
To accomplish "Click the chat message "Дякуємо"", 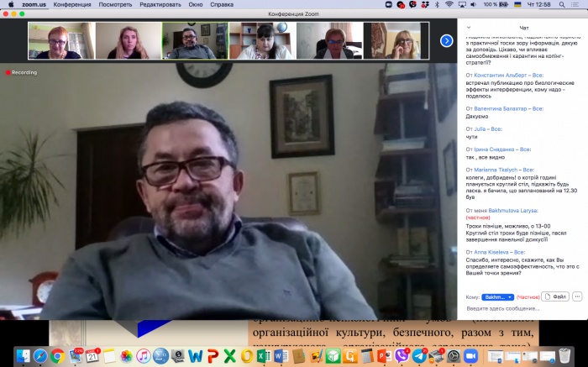I will 476,117.
